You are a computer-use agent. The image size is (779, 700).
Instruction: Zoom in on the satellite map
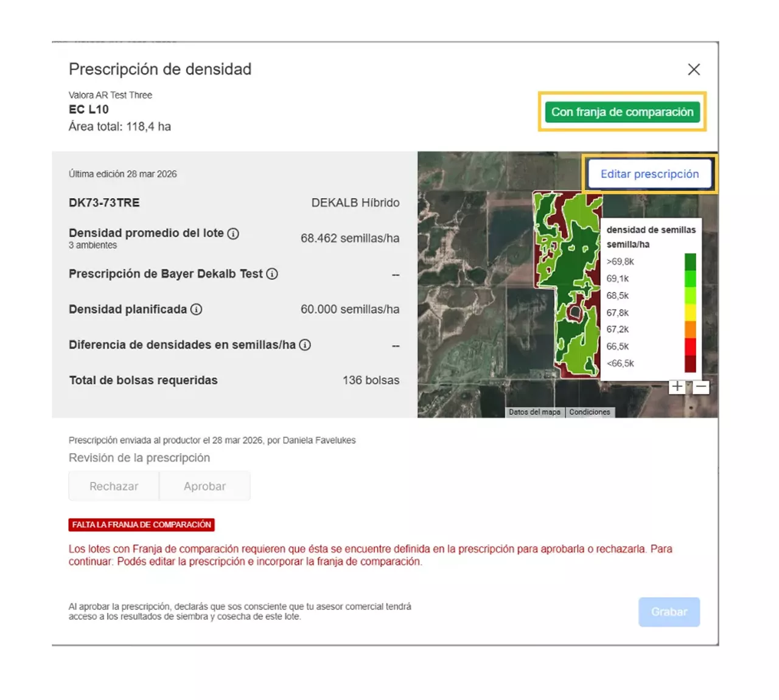677,386
